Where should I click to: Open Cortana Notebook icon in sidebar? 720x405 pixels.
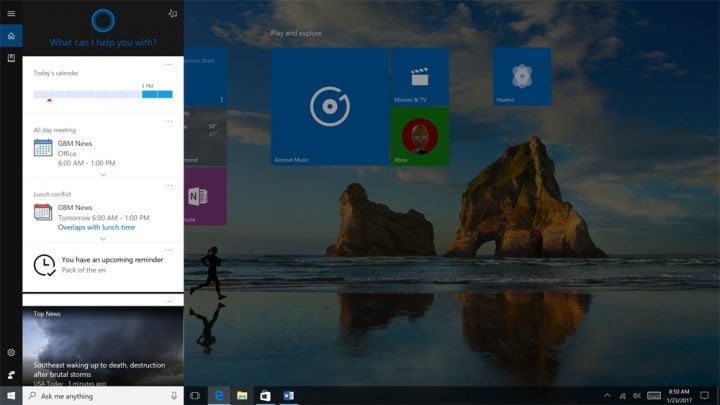tap(11, 58)
